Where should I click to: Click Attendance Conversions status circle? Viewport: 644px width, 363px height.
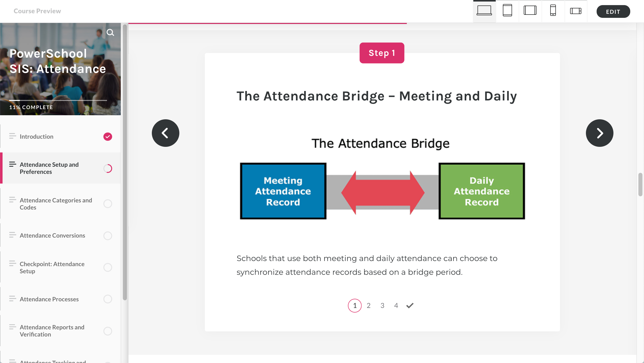[108, 236]
